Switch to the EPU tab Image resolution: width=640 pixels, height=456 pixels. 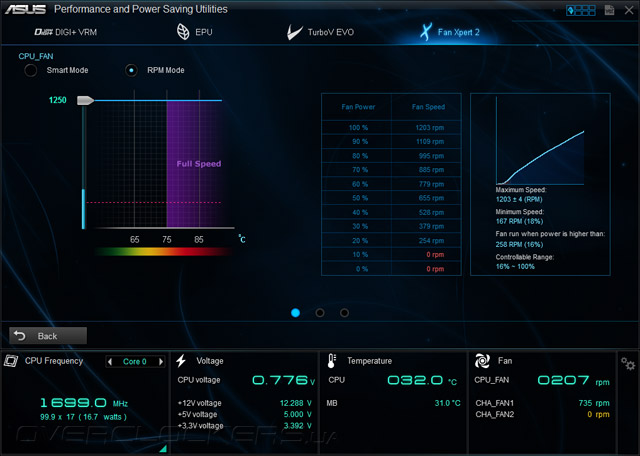coord(195,32)
